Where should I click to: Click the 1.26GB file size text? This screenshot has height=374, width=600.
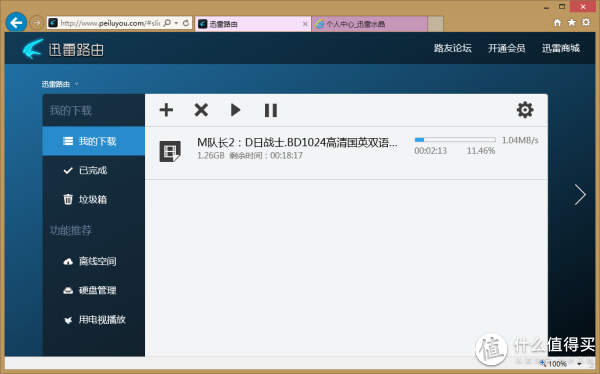tap(210, 155)
